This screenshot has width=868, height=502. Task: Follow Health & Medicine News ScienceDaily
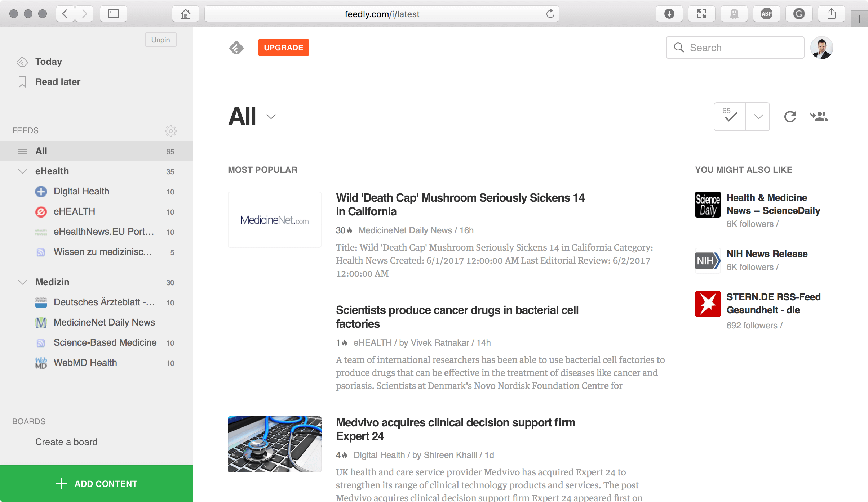tap(773, 204)
